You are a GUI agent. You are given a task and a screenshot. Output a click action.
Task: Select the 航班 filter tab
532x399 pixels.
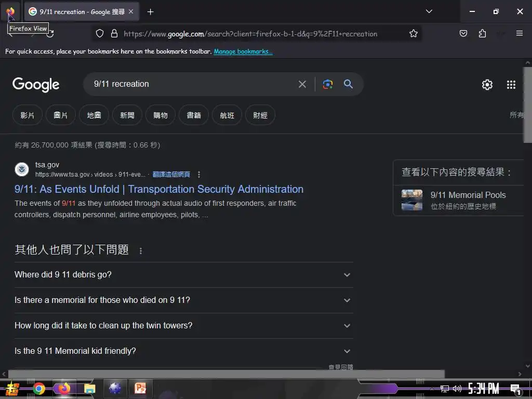[227, 115]
